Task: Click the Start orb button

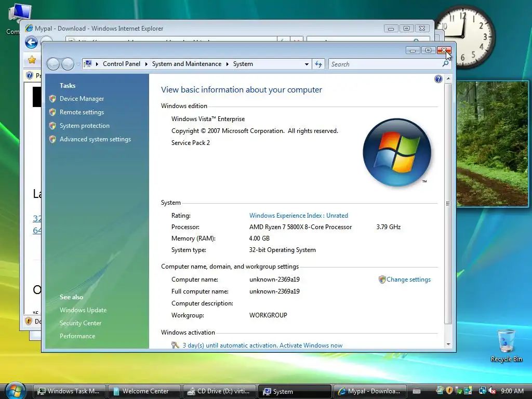Action: click(x=15, y=391)
